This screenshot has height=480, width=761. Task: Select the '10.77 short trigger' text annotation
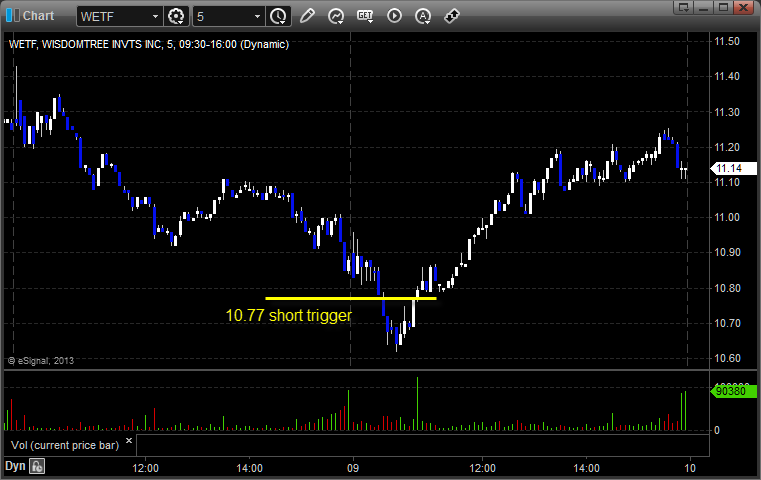pos(289,315)
